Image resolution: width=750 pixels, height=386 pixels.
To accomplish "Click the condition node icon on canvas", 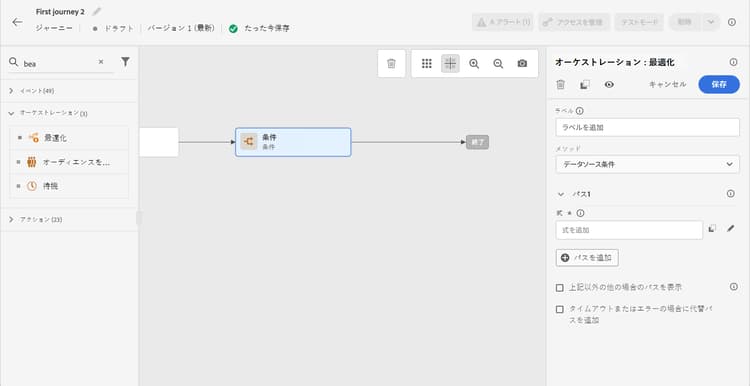I will (249, 142).
